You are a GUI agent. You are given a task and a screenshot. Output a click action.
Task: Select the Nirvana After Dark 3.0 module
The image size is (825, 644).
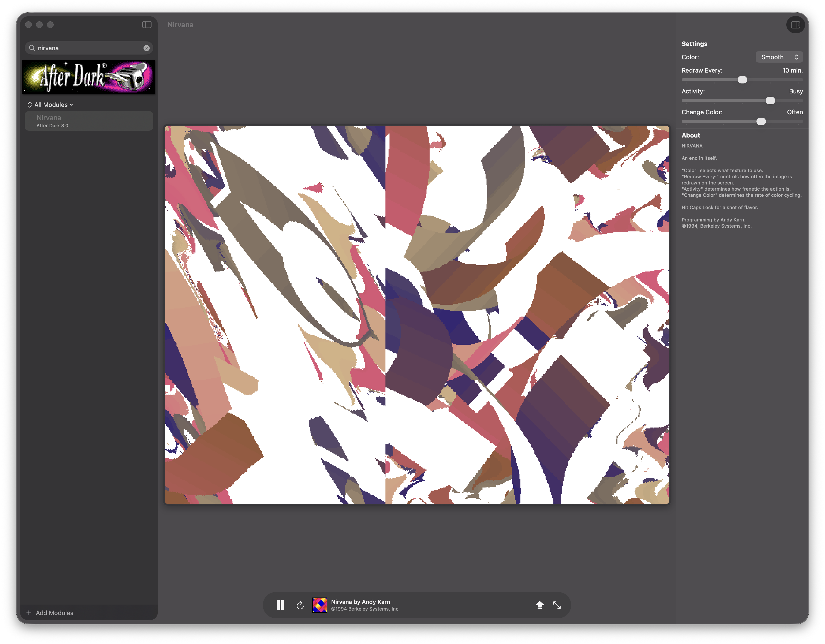pos(89,121)
